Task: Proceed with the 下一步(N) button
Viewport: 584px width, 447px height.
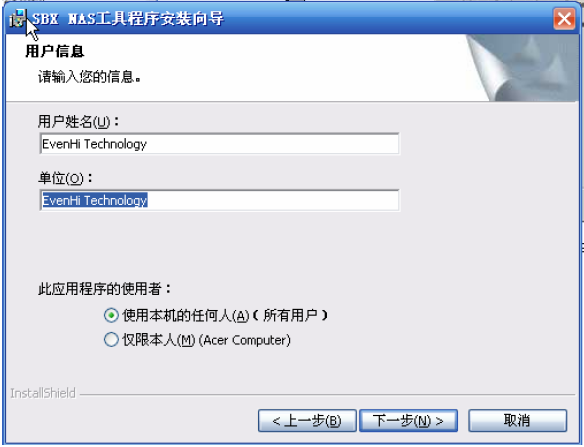Action: 408,421
